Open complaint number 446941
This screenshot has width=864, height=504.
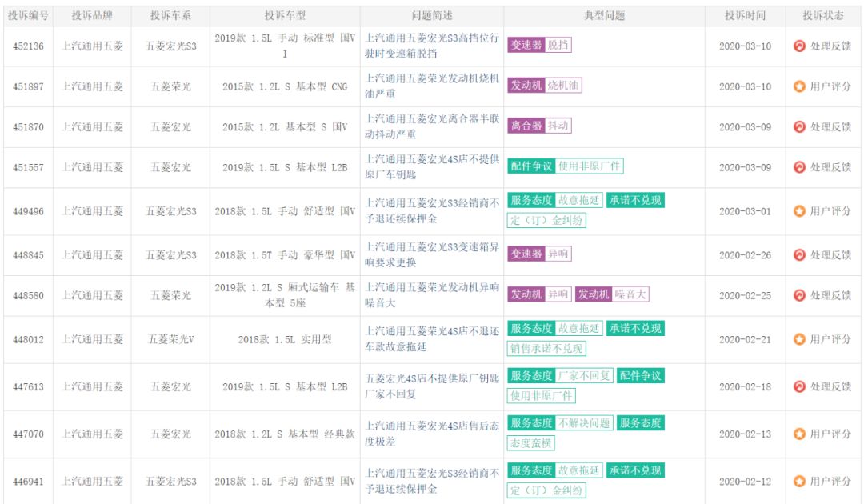pos(28,482)
